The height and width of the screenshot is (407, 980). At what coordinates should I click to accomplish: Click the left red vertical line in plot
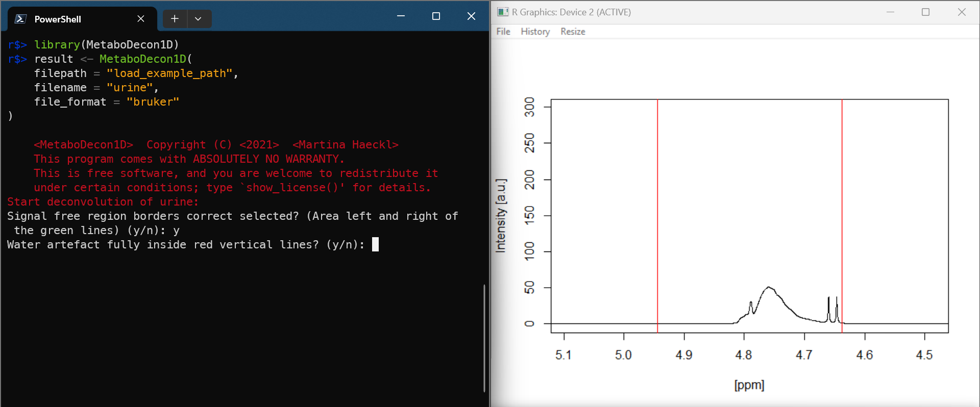click(657, 216)
